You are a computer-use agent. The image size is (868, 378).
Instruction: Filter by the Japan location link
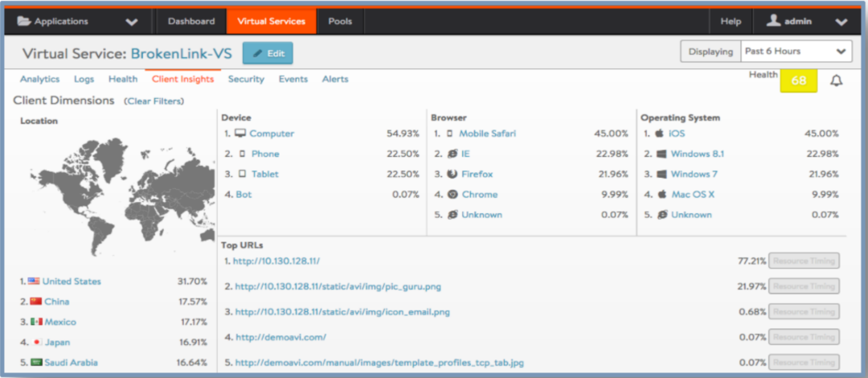58,343
